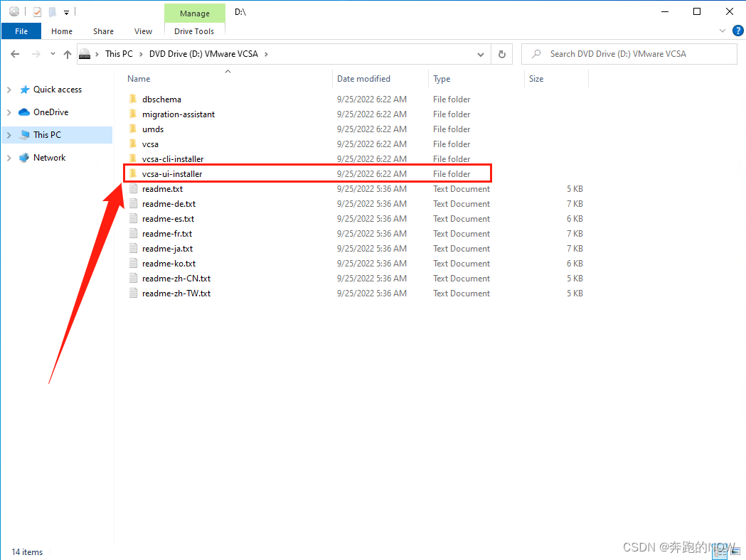Select This PC in navigation pane
Image resolution: width=746 pixels, height=560 pixels.
click(57, 135)
